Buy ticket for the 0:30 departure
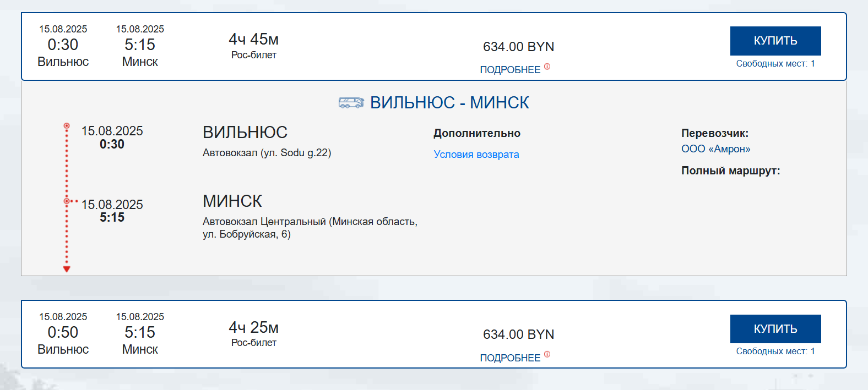 click(775, 41)
